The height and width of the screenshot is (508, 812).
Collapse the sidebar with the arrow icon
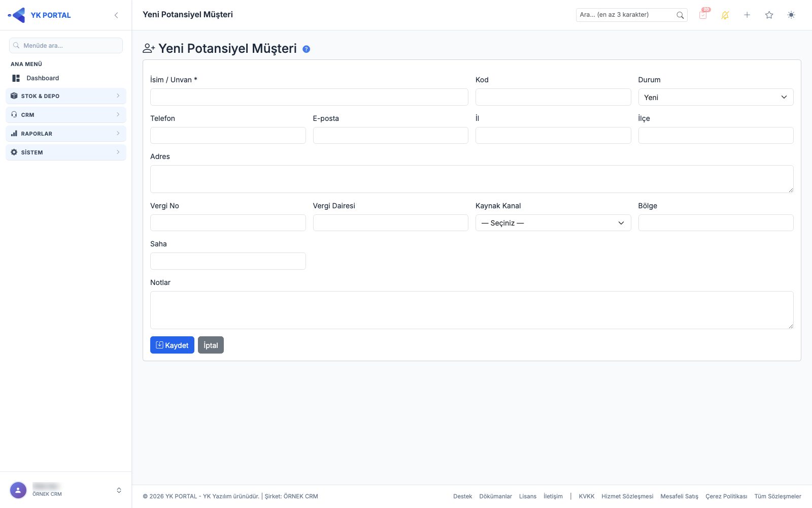pos(116,15)
